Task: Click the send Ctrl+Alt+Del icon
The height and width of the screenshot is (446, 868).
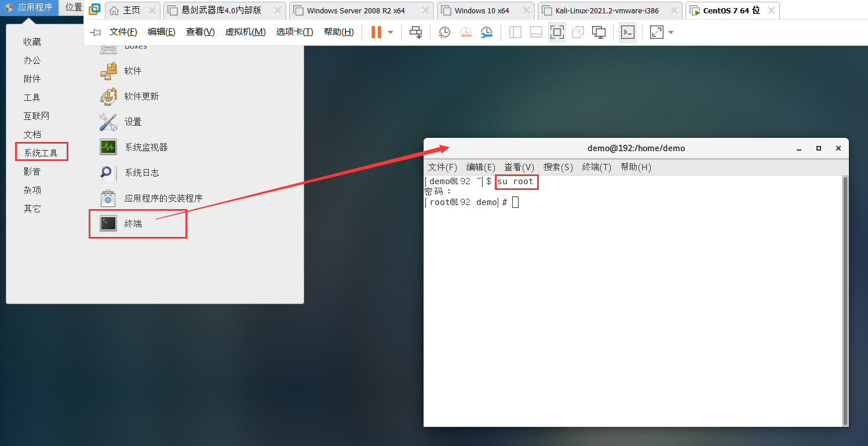Action: tap(416, 32)
